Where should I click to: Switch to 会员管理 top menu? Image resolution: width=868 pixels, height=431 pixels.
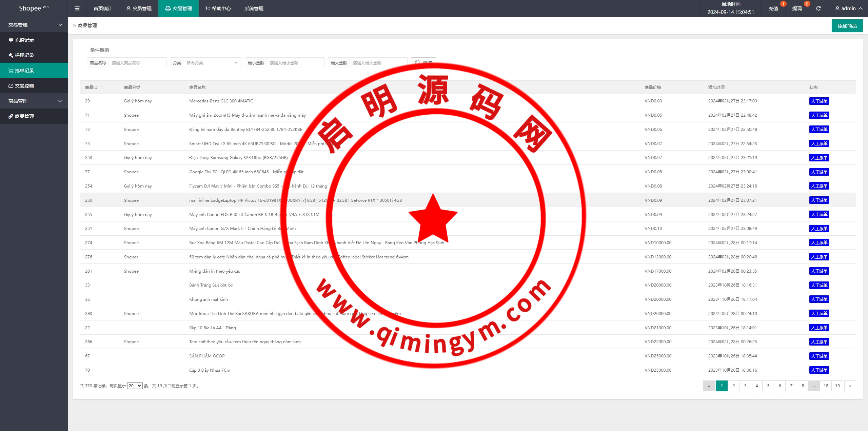click(139, 8)
